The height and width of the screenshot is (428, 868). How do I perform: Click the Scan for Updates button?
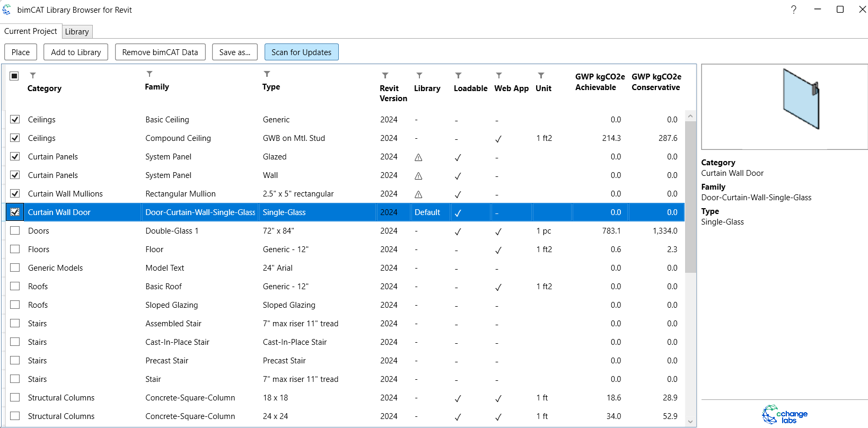pyautogui.click(x=301, y=52)
